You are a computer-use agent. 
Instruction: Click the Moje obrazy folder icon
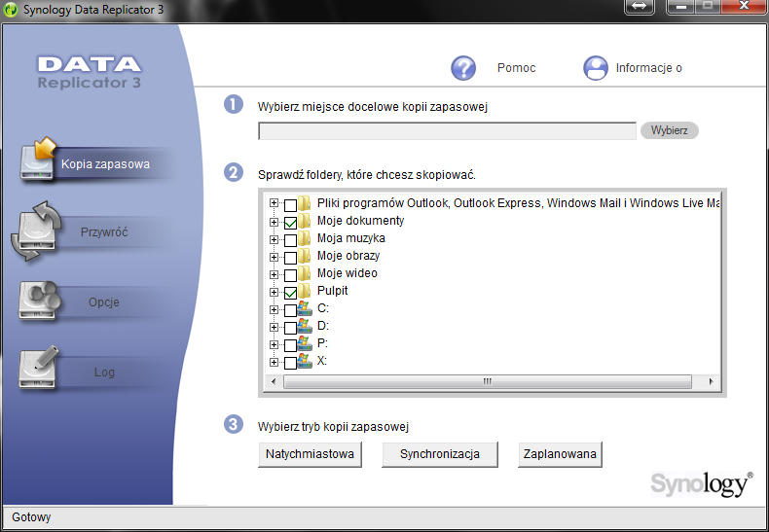[x=305, y=256]
